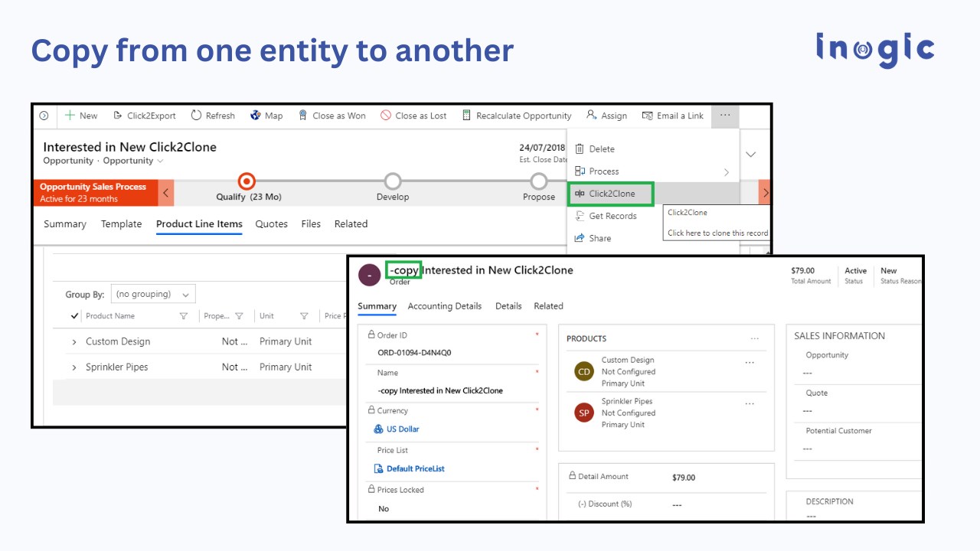
Task: Expand the Process submenu arrow
Action: click(727, 171)
